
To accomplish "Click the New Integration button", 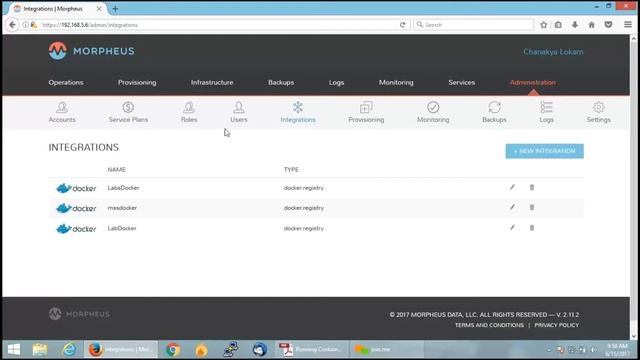I will coord(544,151).
